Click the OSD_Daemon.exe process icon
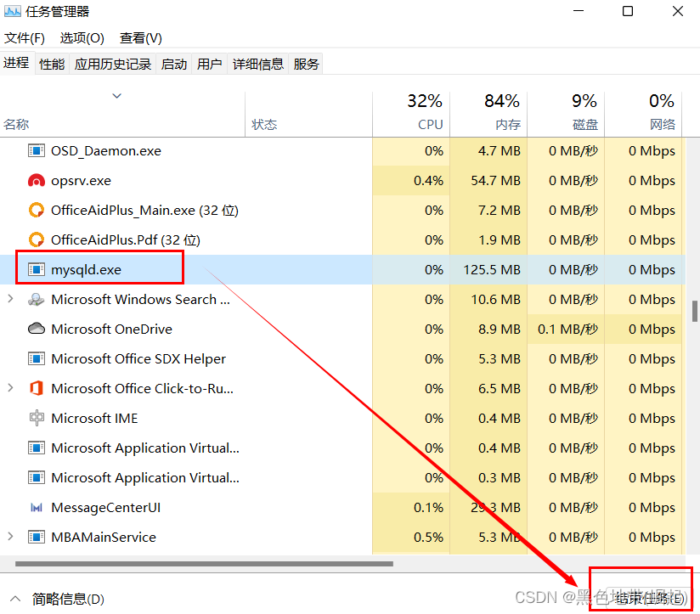 pos(37,151)
